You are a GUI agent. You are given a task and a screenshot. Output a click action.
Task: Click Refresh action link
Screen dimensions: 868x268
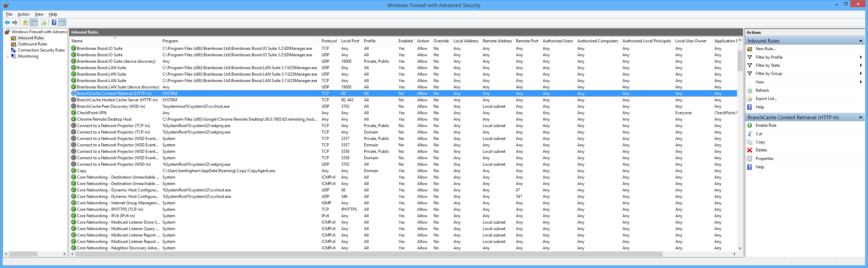[x=762, y=90]
